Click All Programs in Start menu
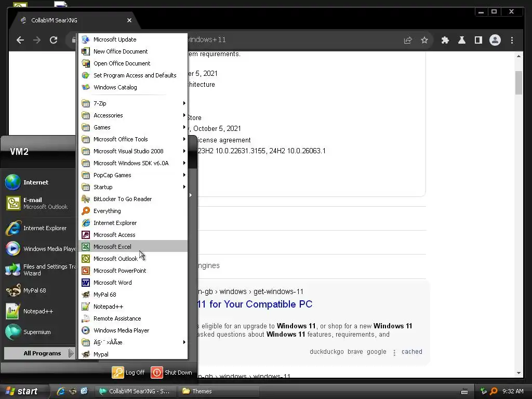The width and height of the screenshot is (532, 399). (39, 353)
